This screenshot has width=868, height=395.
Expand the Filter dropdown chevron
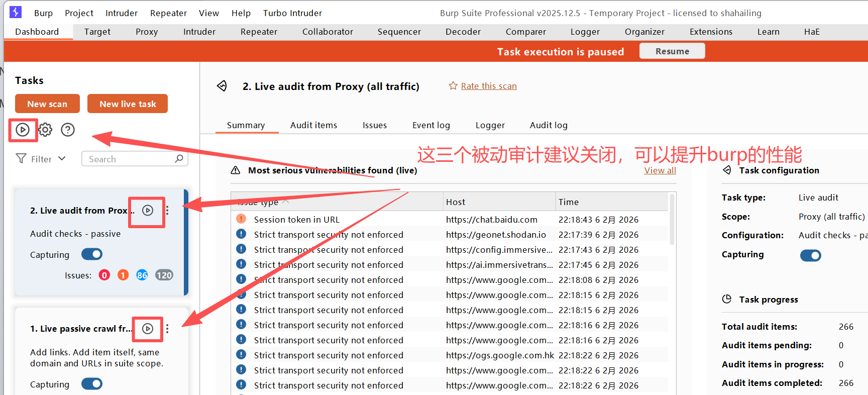62,158
